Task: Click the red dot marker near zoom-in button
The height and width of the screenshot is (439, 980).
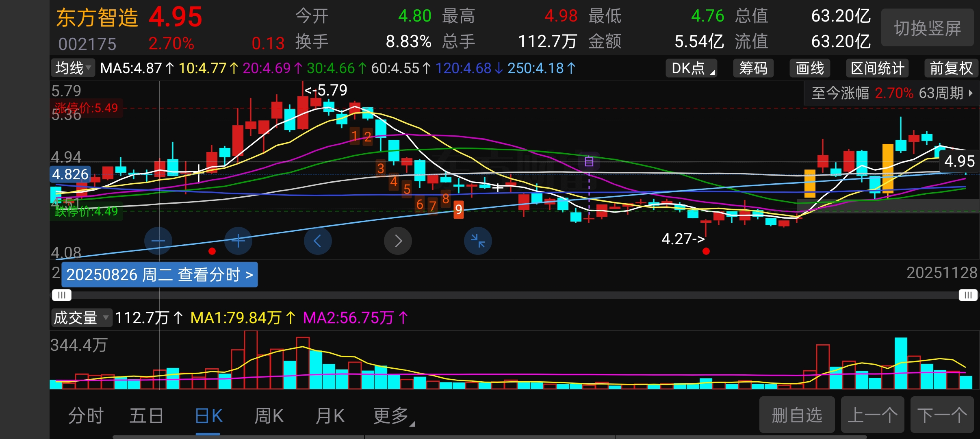Action: pos(212,251)
